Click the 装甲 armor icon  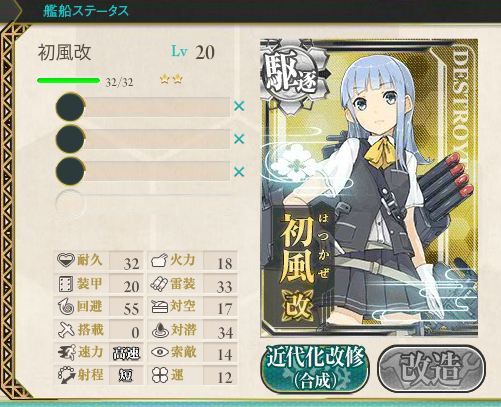click(65, 284)
